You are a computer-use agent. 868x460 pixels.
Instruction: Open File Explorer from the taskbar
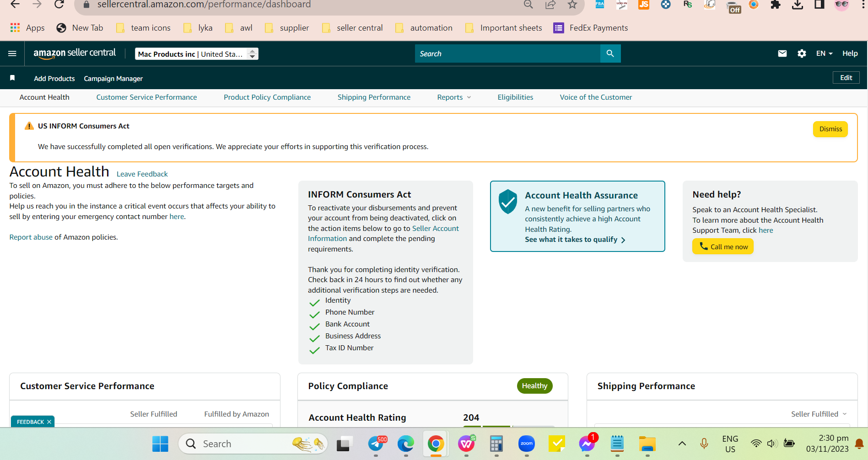tap(647, 444)
